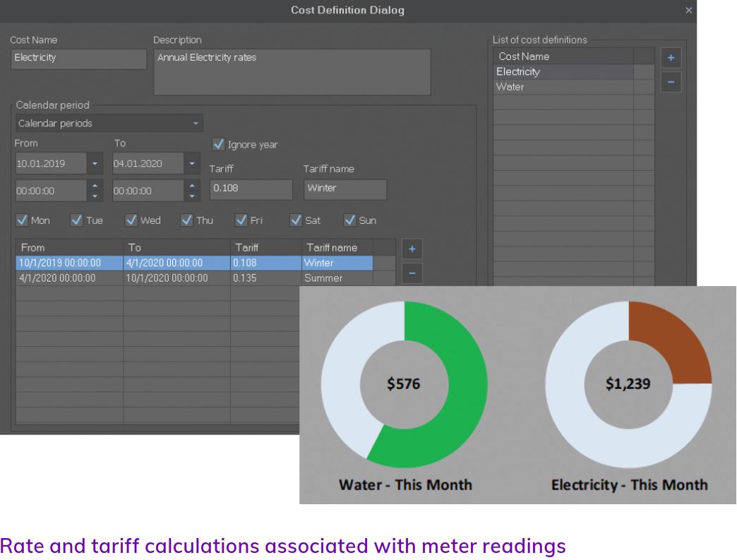This screenshot has width=737, height=560.
Task: Click the Tariff value input field
Action: 251,189
